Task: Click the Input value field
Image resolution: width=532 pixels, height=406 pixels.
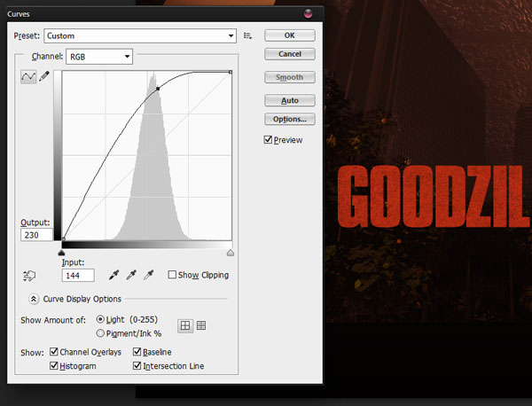Action: [x=78, y=276]
